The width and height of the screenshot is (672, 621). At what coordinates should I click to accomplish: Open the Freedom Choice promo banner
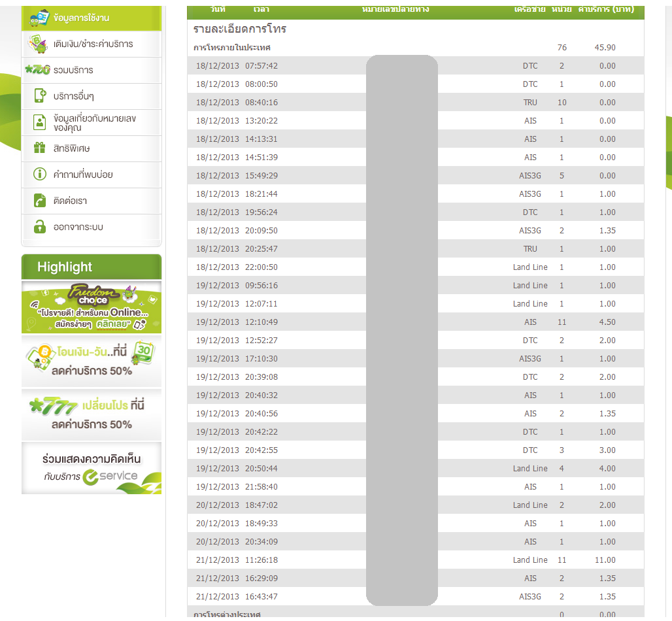coord(92,307)
